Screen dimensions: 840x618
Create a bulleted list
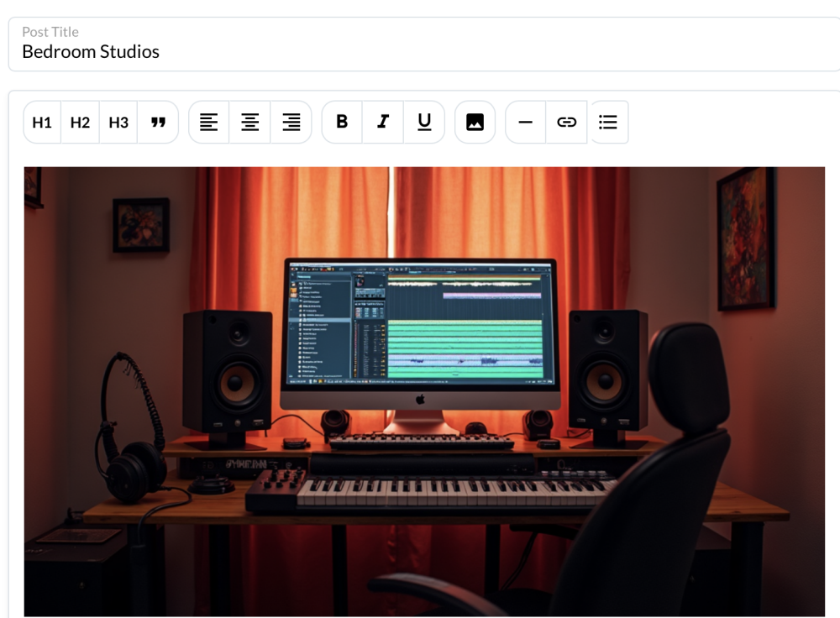pyautogui.click(x=608, y=123)
